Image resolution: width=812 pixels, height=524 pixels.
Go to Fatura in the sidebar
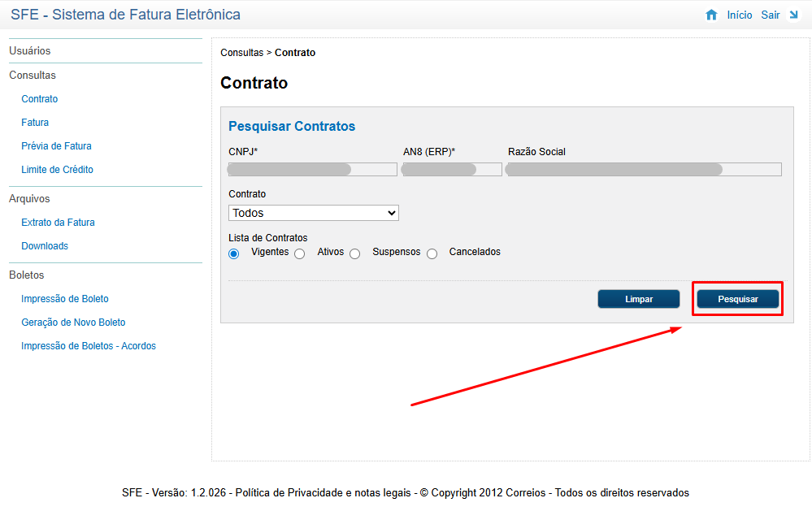coord(35,123)
